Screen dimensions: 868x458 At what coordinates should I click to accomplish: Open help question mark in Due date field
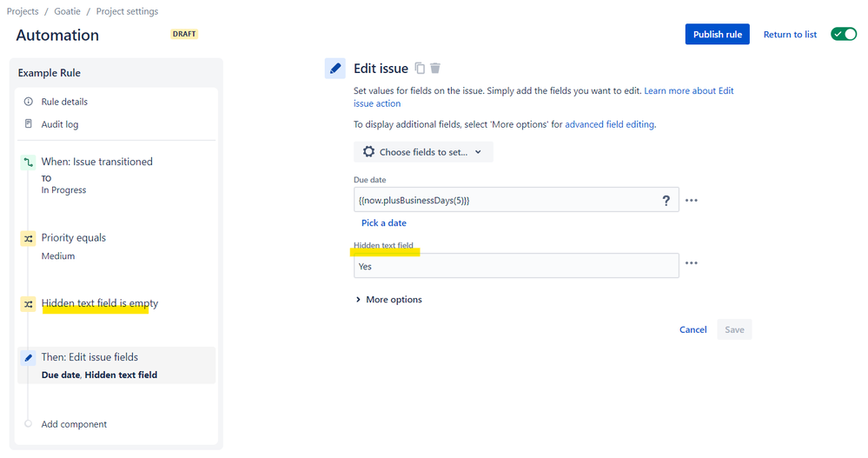pos(666,201)
